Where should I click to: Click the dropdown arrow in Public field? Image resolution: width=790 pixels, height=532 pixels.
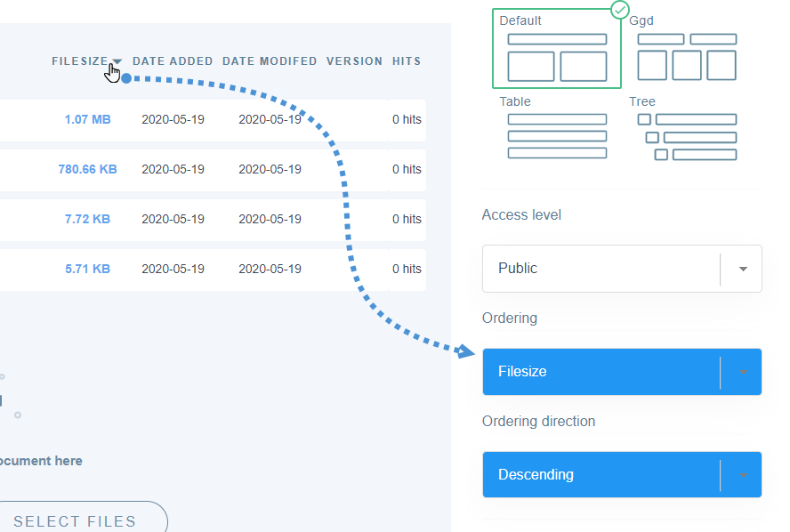tap(743, 269)
